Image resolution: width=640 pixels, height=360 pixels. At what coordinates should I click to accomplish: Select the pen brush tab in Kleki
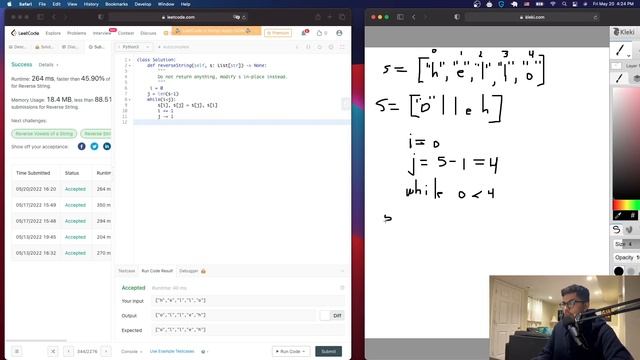[619, 78]
